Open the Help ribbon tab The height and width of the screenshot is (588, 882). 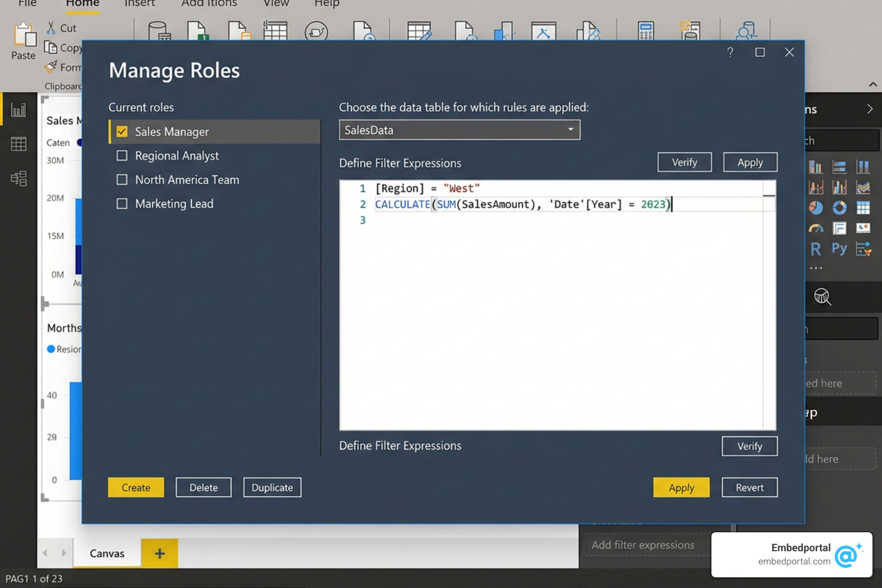pyautogui.click(x=327, y=3)
